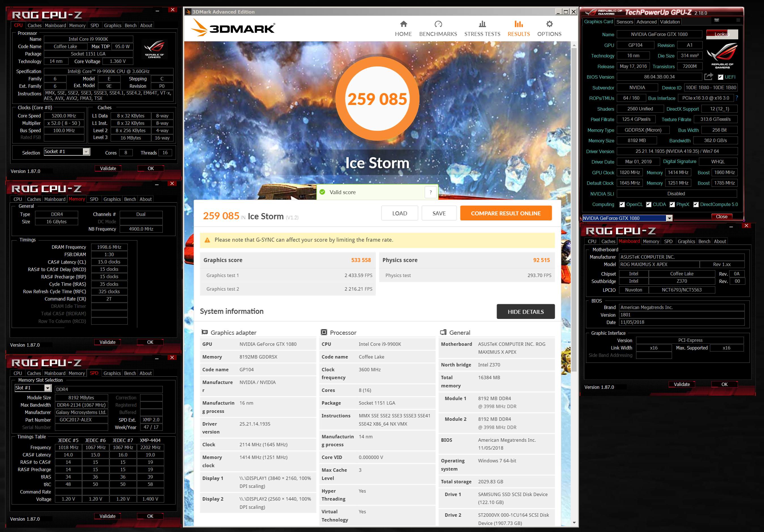Click the Physics score value 92 515
Viewport: 764px width, 532px height.
(x=542, y=260)
